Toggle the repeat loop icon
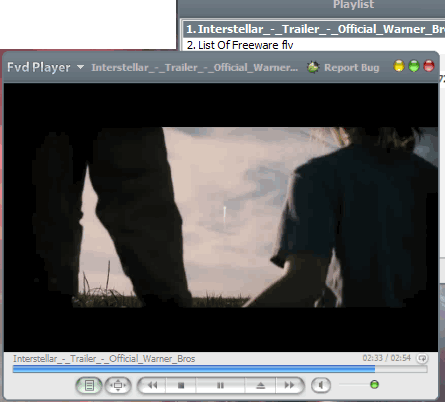Screen dimensions: 445x402 (x=422, y=358)
